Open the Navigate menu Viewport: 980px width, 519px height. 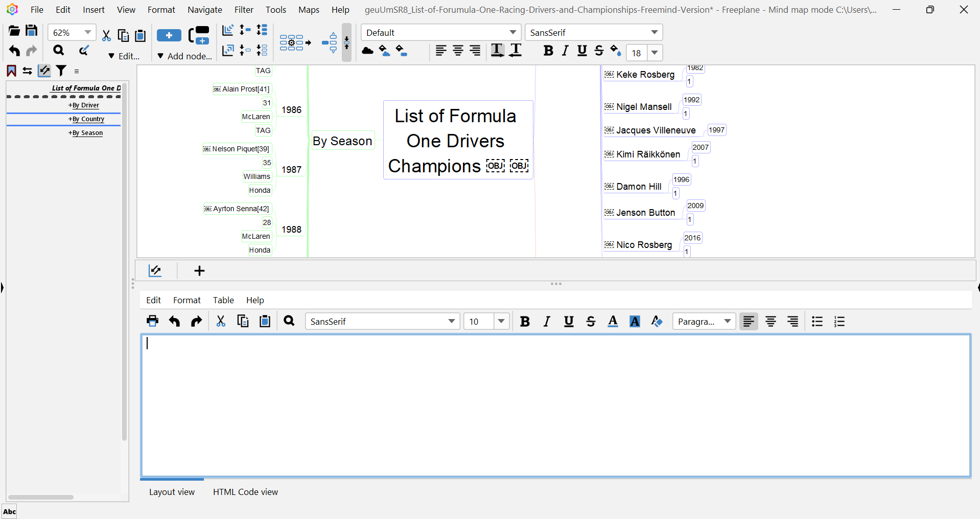pos(205,10)
